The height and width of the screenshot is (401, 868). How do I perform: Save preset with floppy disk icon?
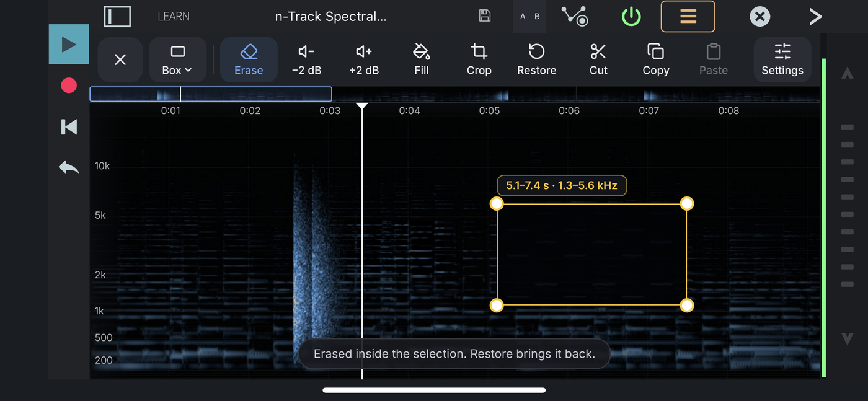(x=485, y=16)
